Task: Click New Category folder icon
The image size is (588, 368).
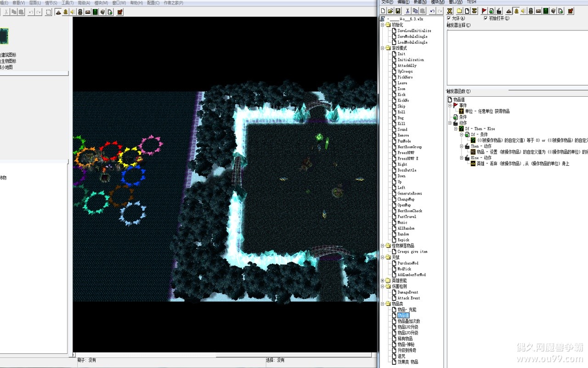Action: click(459, 11)
